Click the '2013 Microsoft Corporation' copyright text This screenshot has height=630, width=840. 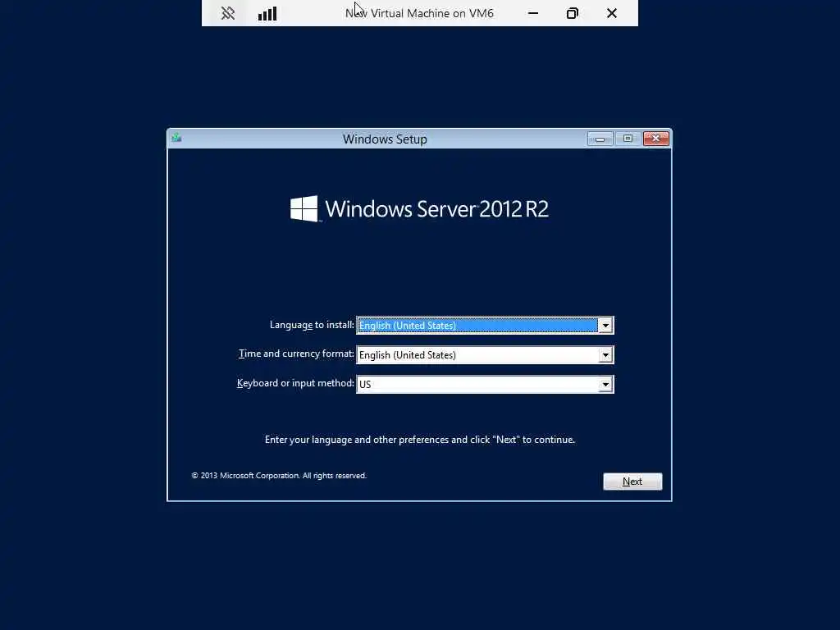[x=279, y=475]
